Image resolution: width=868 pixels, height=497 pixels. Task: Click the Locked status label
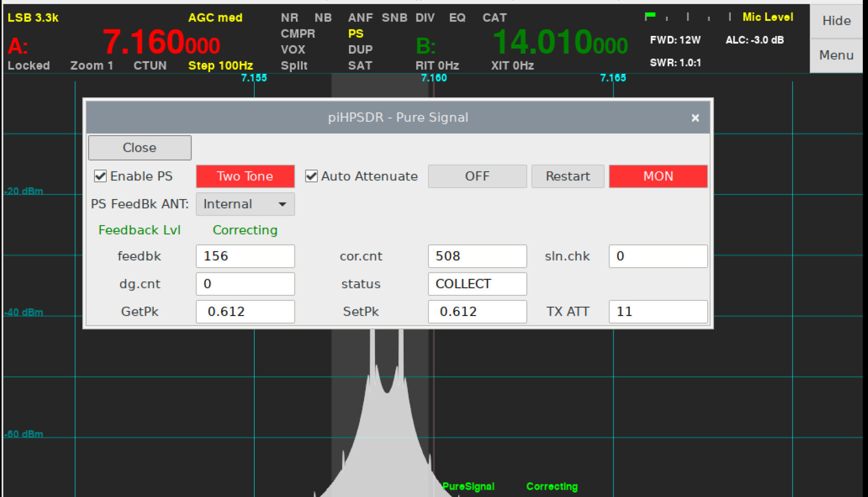pos(29,66)
